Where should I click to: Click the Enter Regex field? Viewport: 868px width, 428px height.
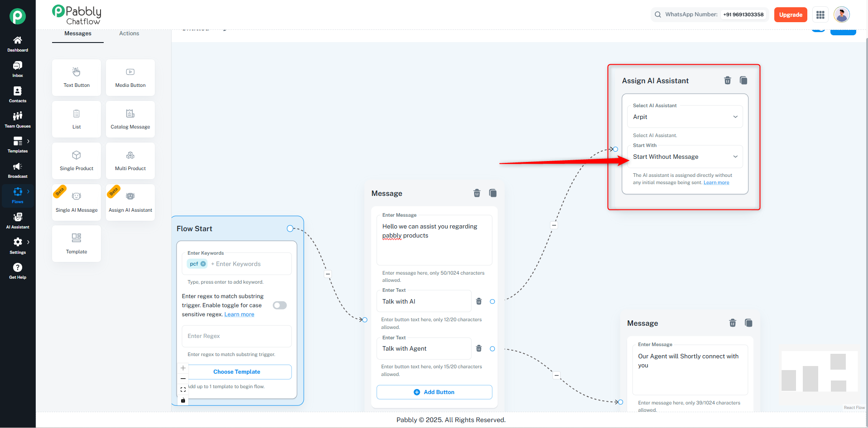pyautogui.click(x=237, y=336)
